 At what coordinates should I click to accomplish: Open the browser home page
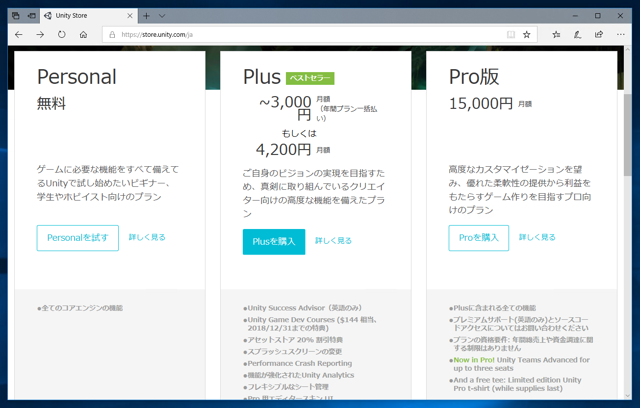click(83, 35)
